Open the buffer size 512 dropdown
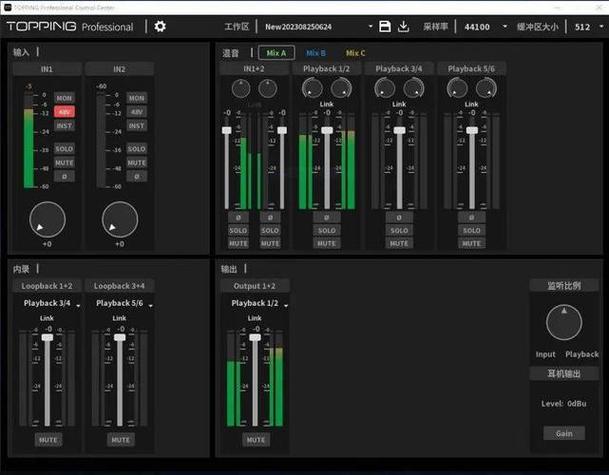The height and width of the screenshot is (475, 609). 586,27
